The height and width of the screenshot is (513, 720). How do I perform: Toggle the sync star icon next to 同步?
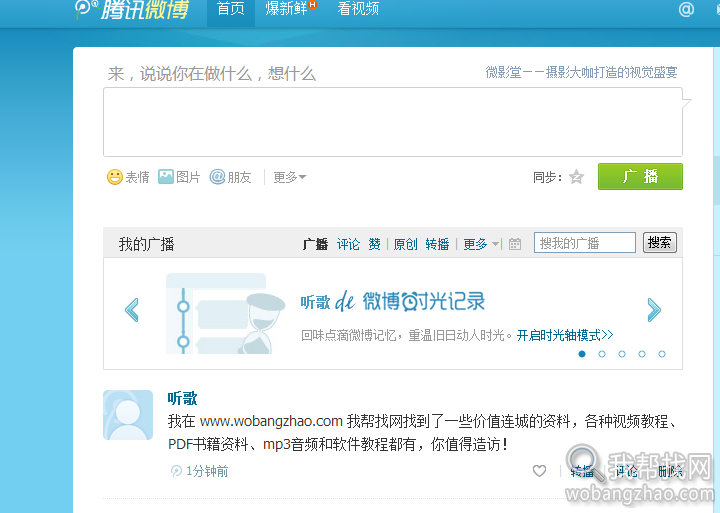[576, 177]
